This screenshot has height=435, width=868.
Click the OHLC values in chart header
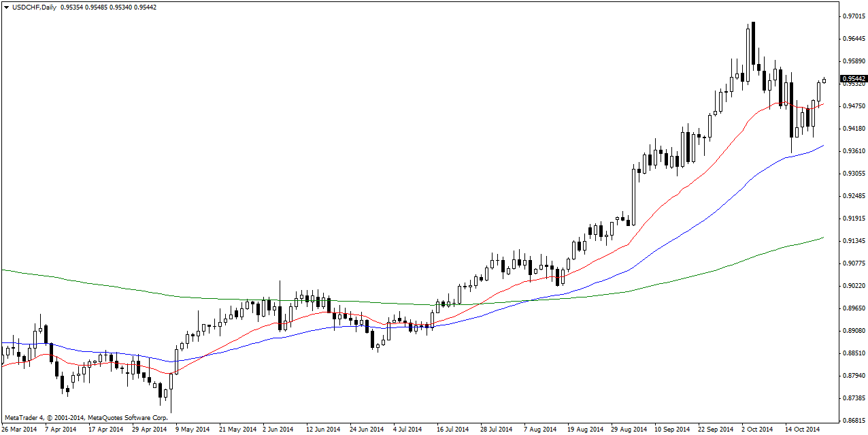click(x=108, y=7)
